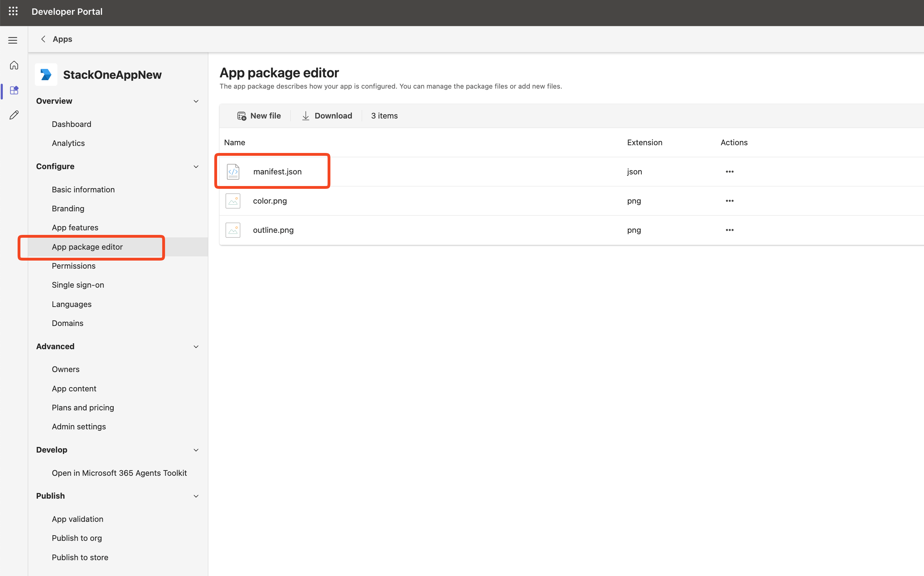Open the Permissions page
This screenshot has width=924, height=576.
click(74, 266)
